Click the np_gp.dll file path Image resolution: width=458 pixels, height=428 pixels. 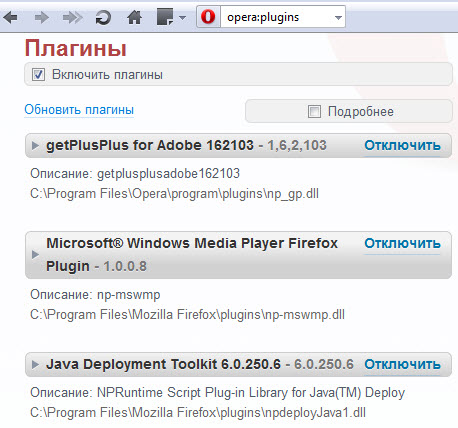point(174,194)
